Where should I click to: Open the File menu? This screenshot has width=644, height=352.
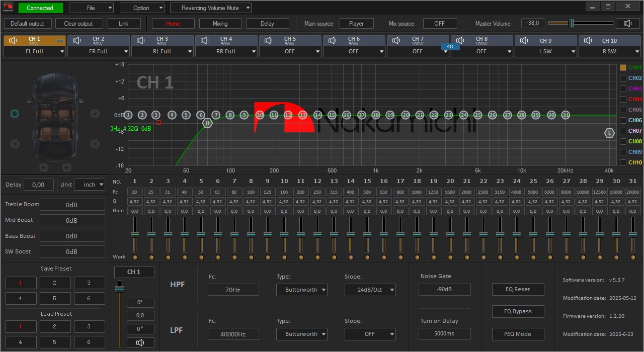pos(91,8)
